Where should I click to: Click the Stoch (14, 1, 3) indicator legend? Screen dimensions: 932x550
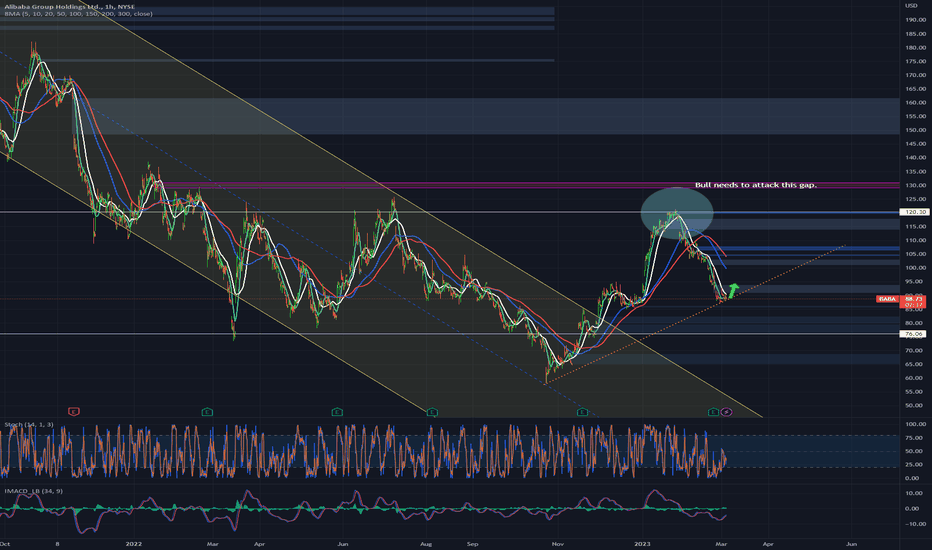[x=29, y=425]
